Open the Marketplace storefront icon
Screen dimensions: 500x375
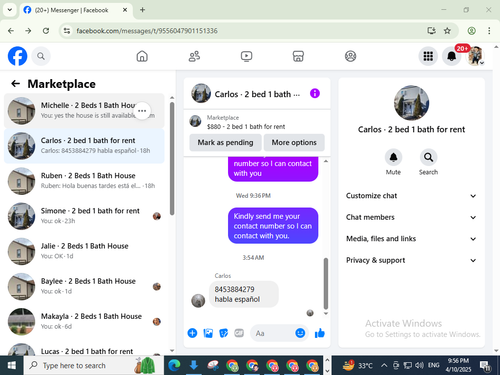tap(298, 56)
